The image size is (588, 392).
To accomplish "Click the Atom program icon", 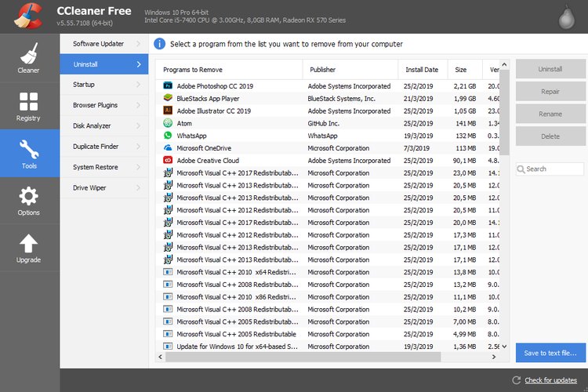I will pos(168,123).
